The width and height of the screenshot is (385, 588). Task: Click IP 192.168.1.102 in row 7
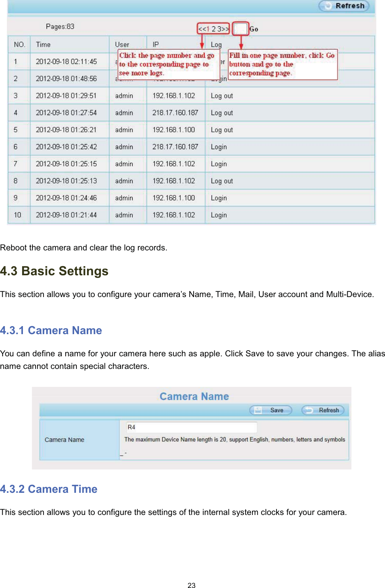tap(174, 164)
